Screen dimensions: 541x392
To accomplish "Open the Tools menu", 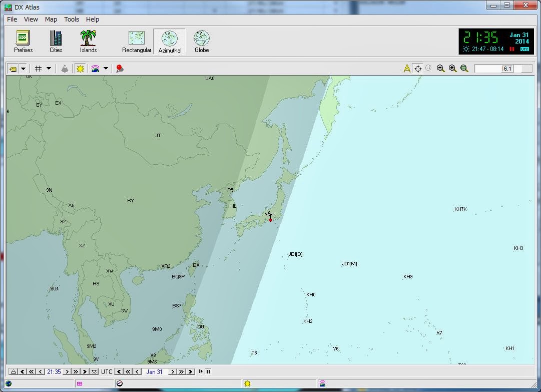I will coord(72,20).
